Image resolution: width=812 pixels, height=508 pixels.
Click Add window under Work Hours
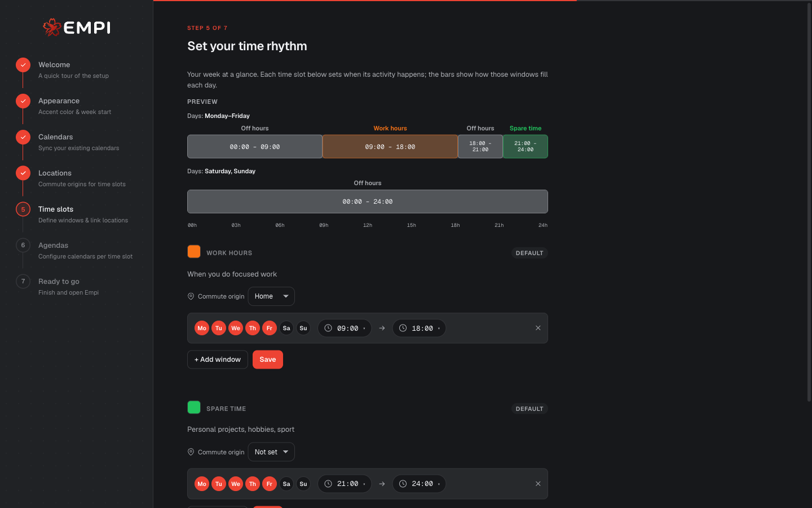point(218,360)
